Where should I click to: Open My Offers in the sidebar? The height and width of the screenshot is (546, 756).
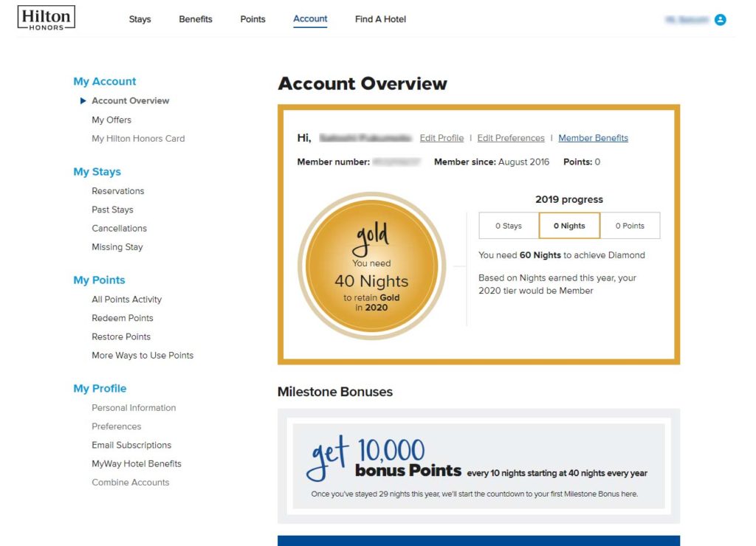[x=111, y=120]
